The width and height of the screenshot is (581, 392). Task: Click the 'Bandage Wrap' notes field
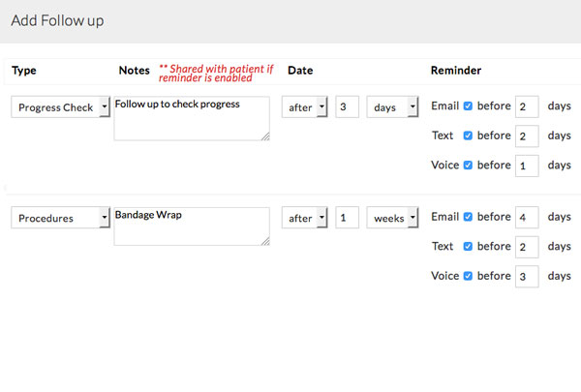point(191,226)
